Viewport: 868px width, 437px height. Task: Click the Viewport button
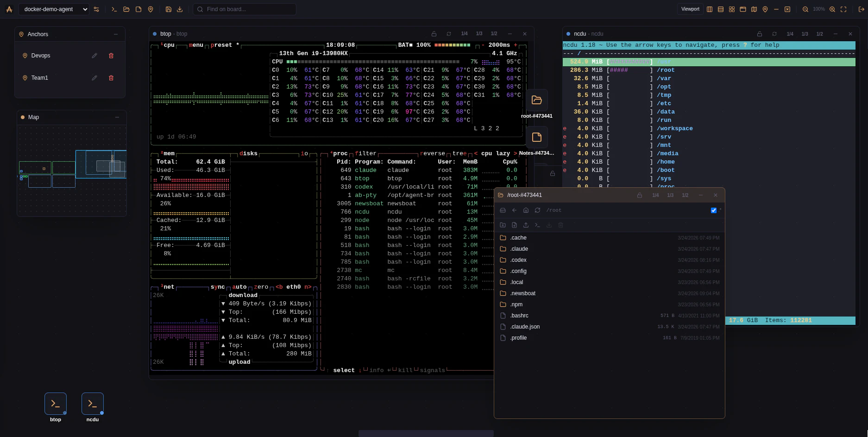point(690,9)
